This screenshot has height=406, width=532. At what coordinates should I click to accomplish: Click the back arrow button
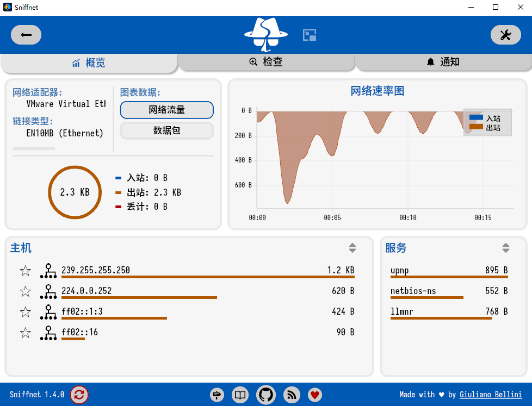pos(26,35)
